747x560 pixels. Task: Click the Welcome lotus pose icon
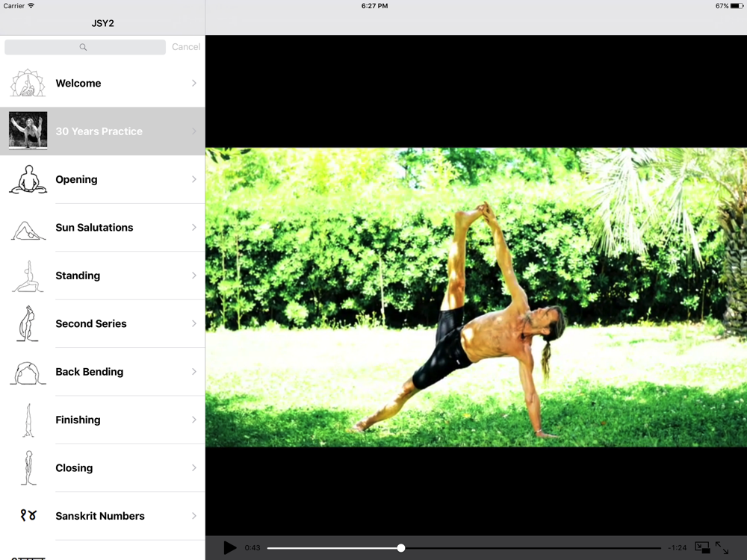28,83
